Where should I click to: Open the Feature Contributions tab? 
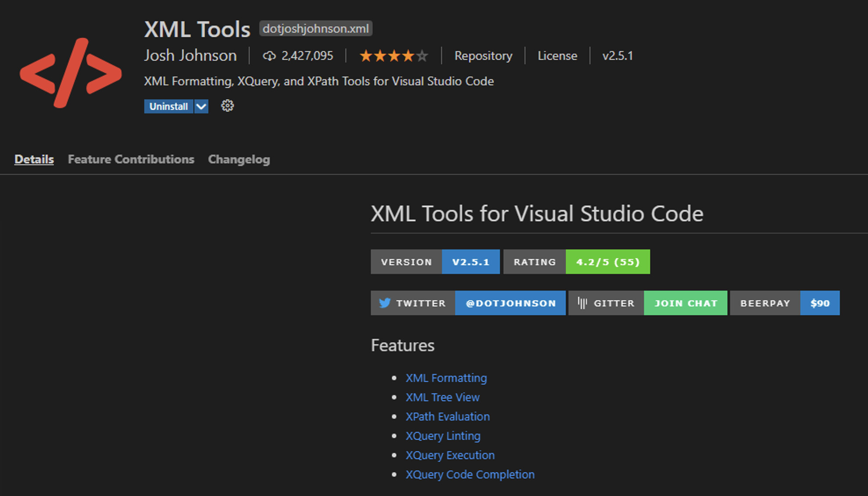(x=131, y=159)
